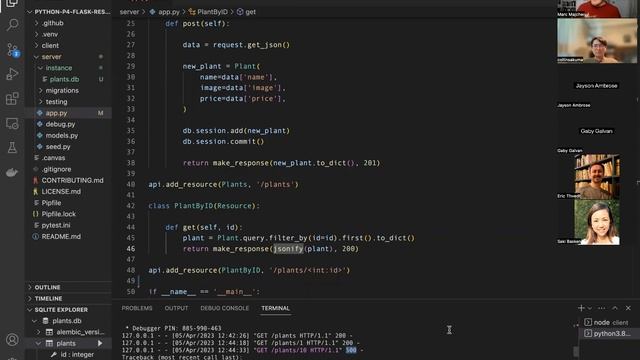Viewport: 640px width, 360px height.
Task: Click the server breadcrumb segment
Action: (x=129, y=12)
